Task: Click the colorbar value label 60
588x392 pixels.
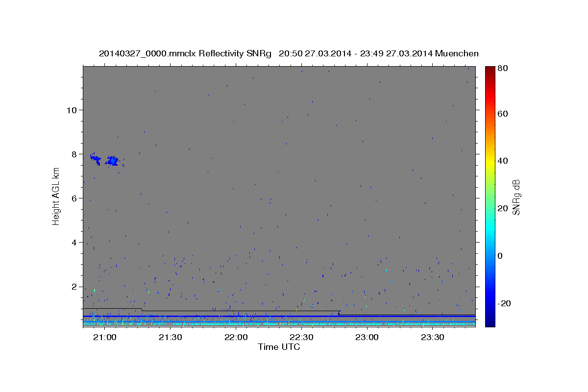Action: point(502,114)
